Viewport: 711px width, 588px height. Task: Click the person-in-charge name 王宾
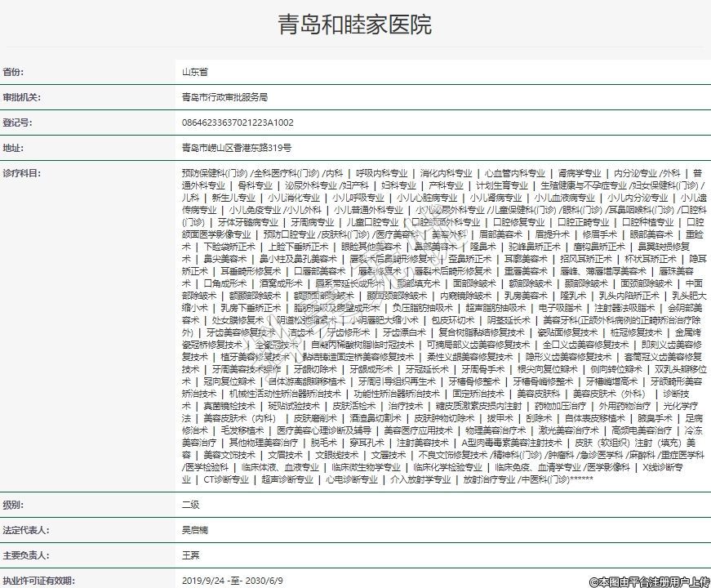[x=190, y=555]
